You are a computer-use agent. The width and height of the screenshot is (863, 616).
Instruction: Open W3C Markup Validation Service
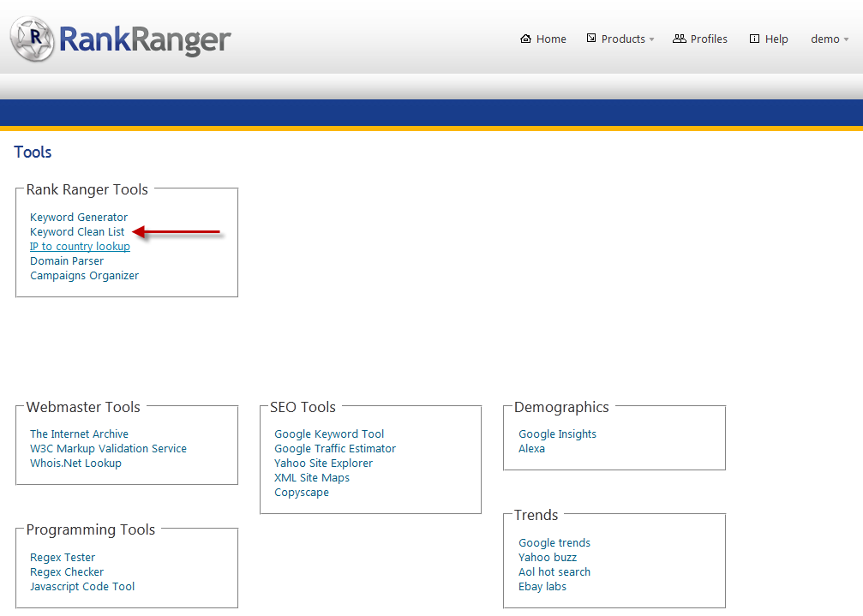point(109,449)
